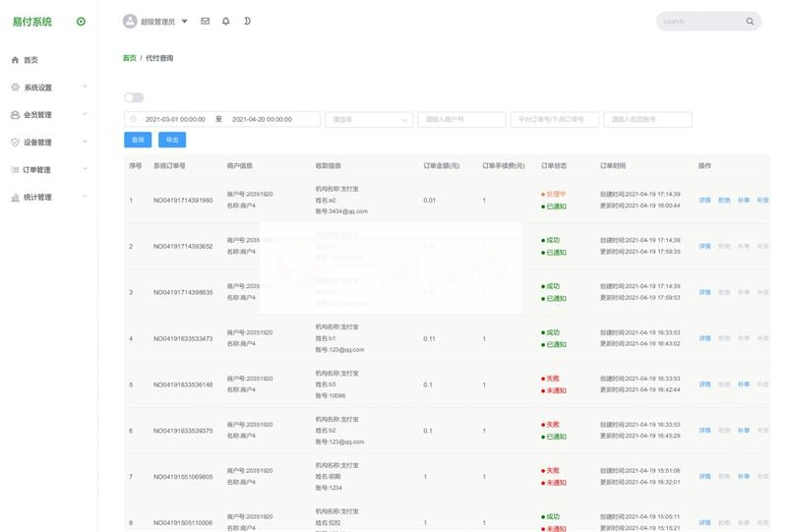This screenshot has height=532, width=787.
Task: Open the 超级管理员 dropdown arrow
Action: click(184, 21)
